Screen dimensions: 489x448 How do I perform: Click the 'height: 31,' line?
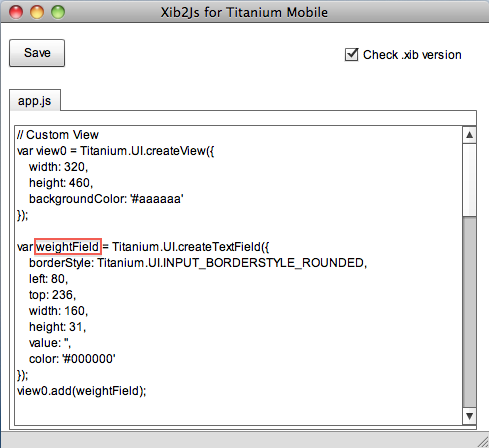click(58, 327)
